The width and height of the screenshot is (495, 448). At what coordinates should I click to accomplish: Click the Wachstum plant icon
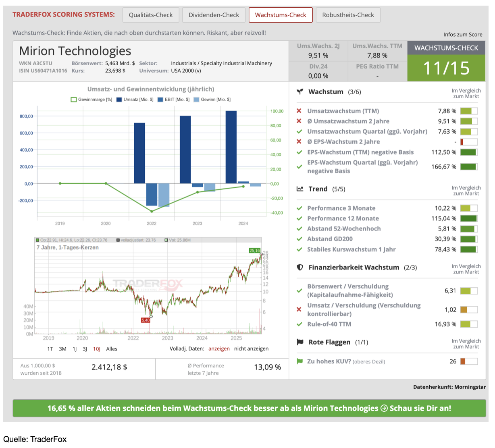tap(300, 92)
